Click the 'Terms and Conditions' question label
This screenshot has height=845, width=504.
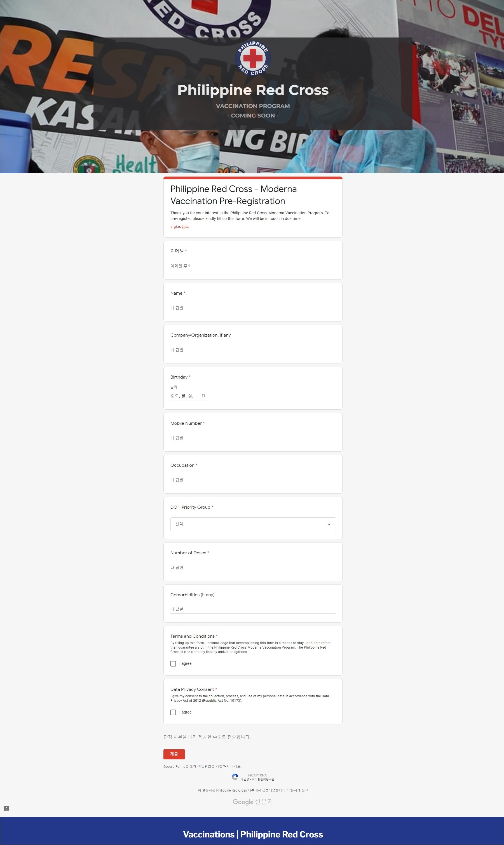click(192, 636)
